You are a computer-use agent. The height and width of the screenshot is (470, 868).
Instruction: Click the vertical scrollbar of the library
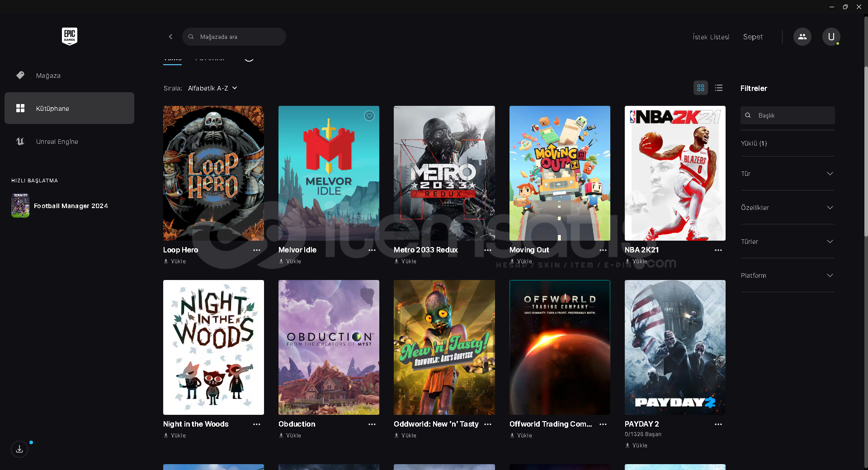[x=866, y=152]
